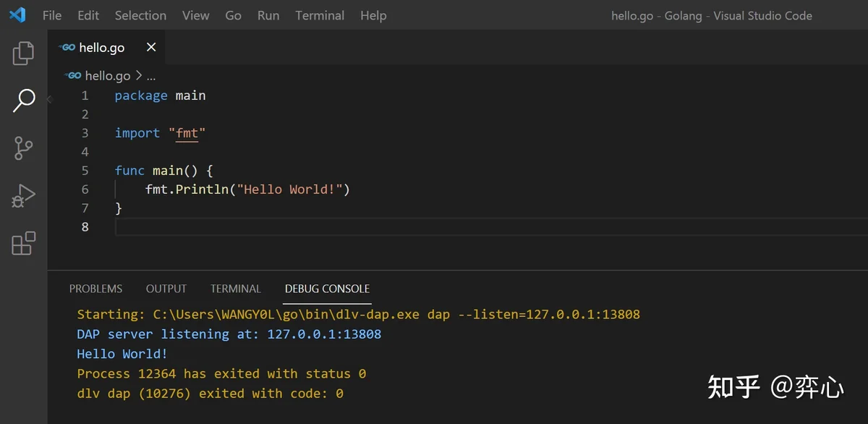Click the fmt.Println("Hello World!") code line

pyautogui.click(x=247, y=190)
